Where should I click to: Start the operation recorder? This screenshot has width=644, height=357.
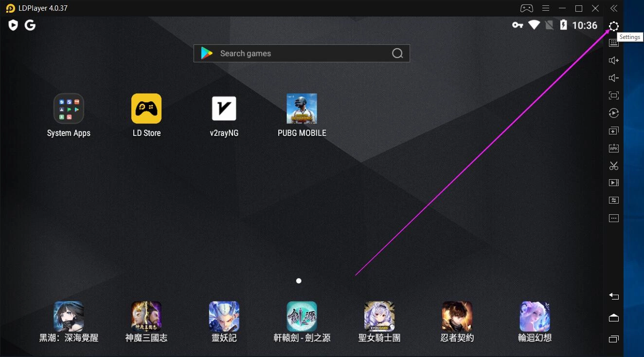613,113
